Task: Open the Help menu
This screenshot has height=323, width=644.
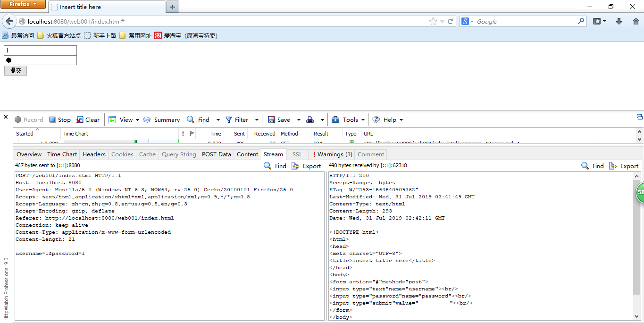Action: [388, 120]
